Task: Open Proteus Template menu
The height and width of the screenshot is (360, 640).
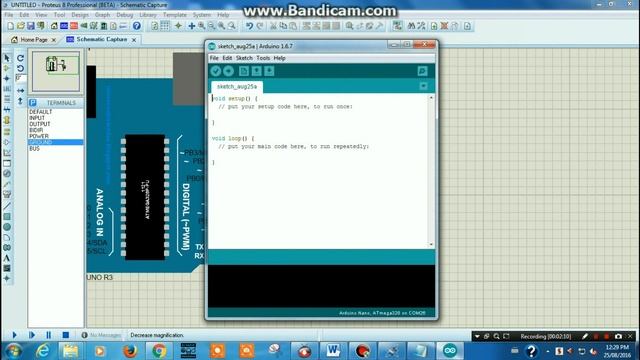Action: (175, 15)
